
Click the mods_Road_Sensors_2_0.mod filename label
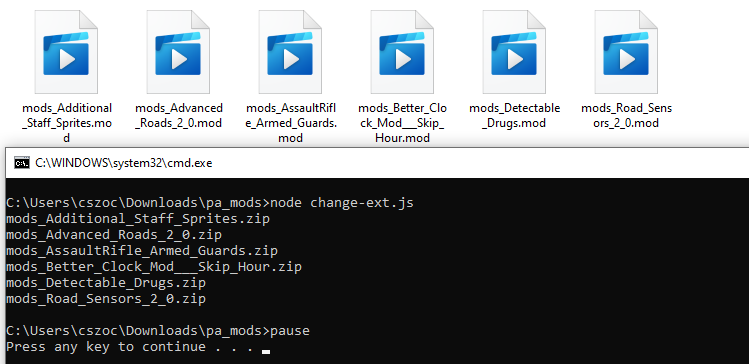click(x=626, y=116)
